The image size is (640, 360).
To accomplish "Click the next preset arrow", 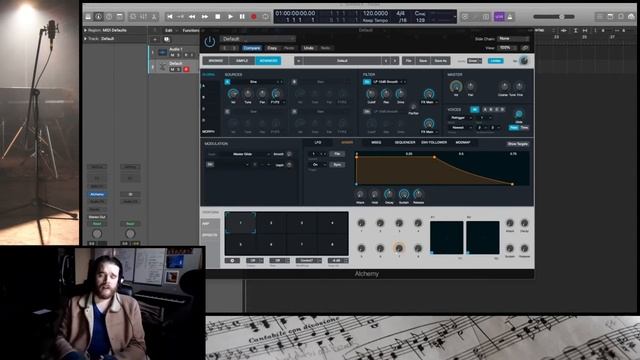I will pos(395,61).
